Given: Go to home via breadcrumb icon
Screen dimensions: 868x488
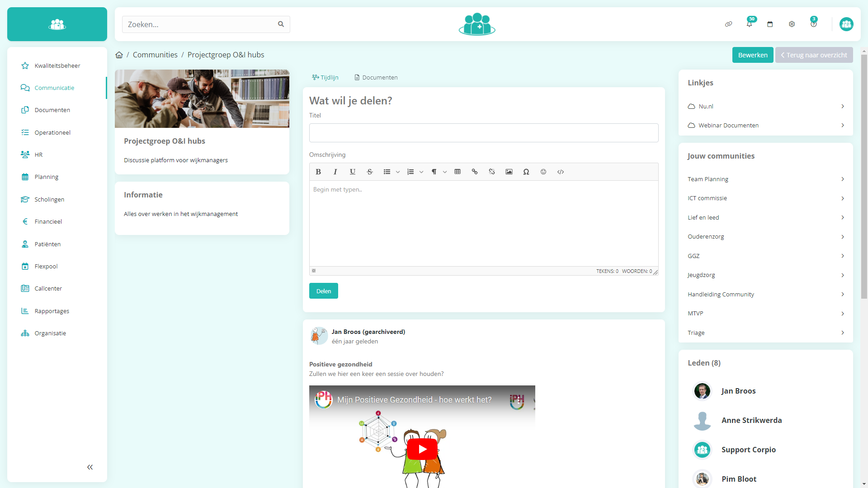Looking at the screenshot, I should pos(119,55).
